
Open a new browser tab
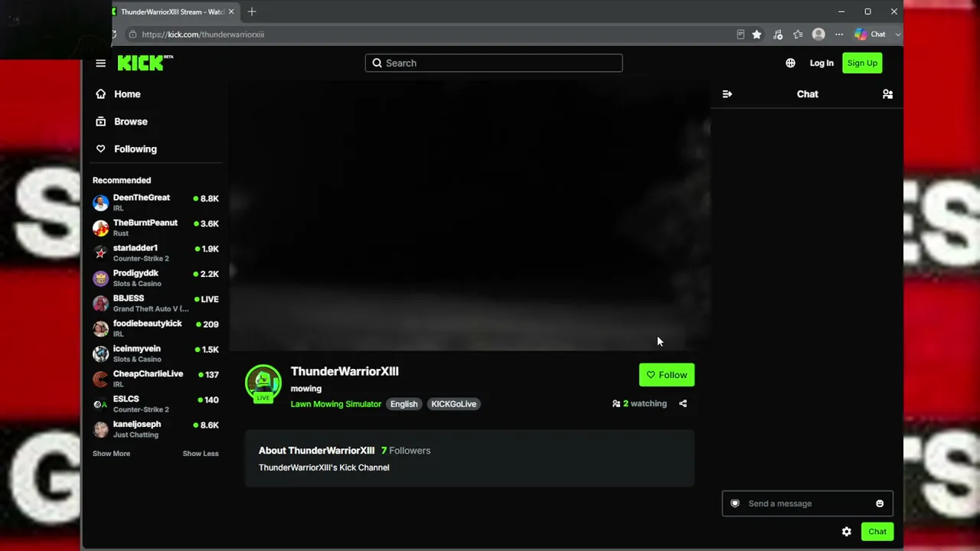tap(252, 11)
